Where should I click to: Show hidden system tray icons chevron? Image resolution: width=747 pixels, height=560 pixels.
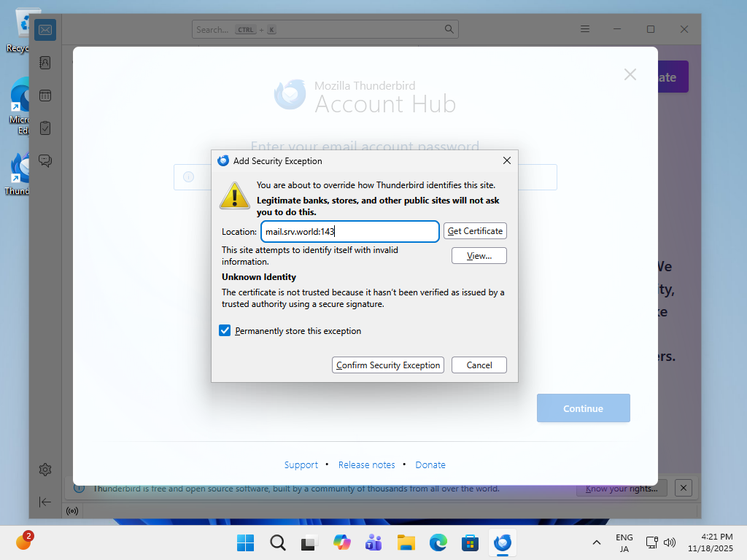point(597,542)
